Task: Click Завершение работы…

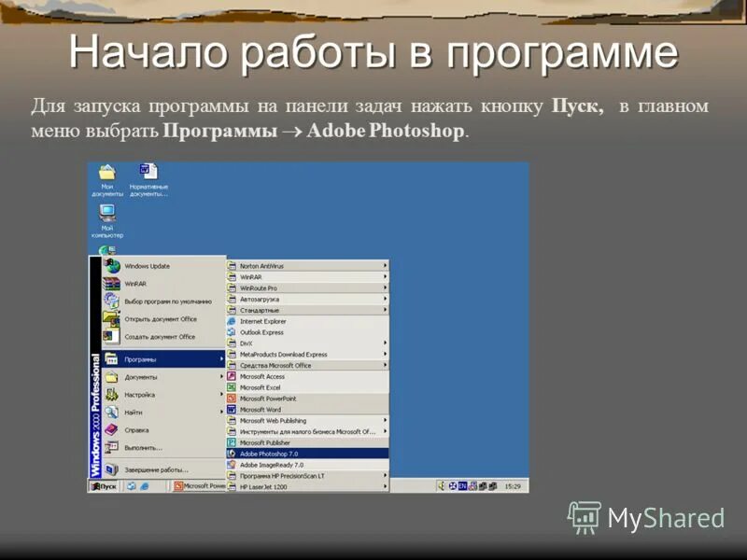Action: (x=164, y=470)
